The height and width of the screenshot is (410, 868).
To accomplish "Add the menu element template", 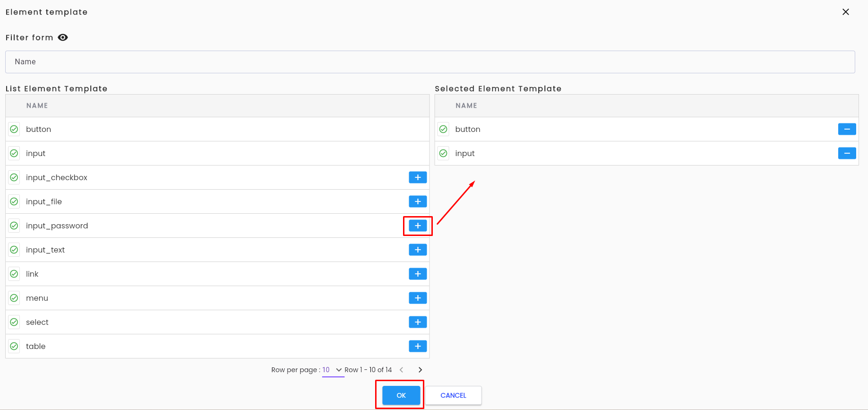I will [418, 298].
